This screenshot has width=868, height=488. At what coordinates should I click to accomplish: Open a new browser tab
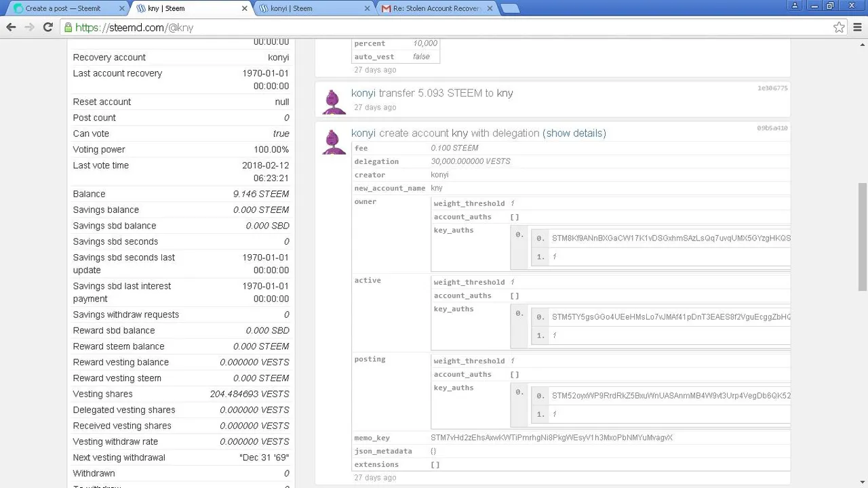click(510, 9)
